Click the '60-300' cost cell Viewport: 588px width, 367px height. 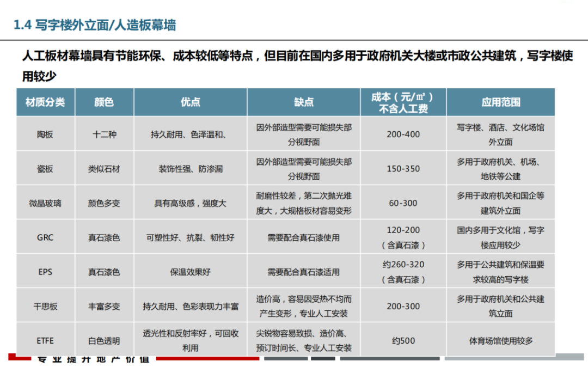pos(403,203)
